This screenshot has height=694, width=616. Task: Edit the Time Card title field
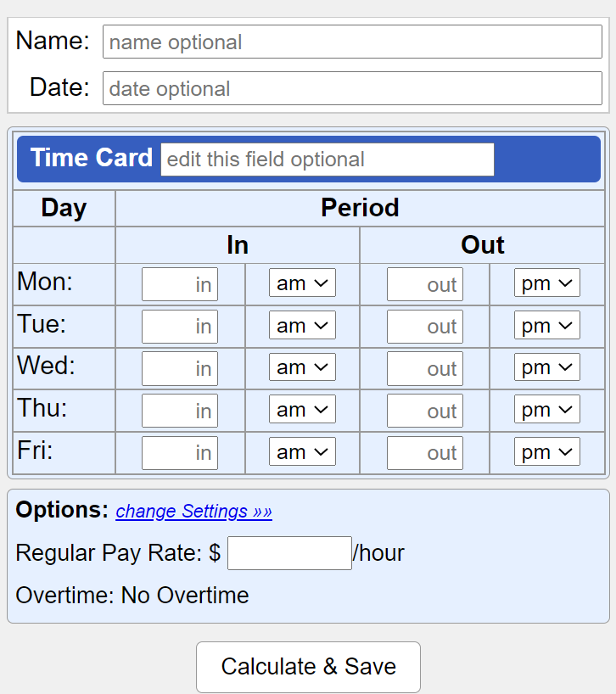328,160
